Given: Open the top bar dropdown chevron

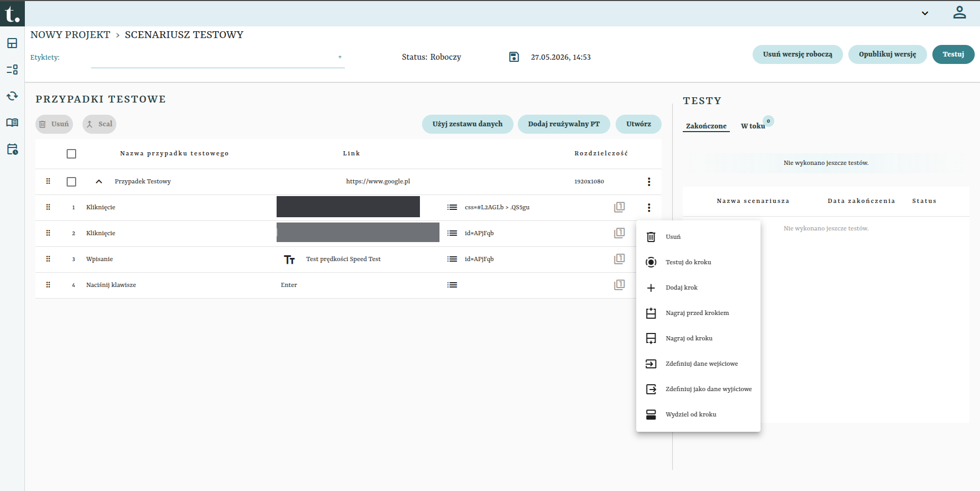Looking at the screenshot, I should point(925,13).
